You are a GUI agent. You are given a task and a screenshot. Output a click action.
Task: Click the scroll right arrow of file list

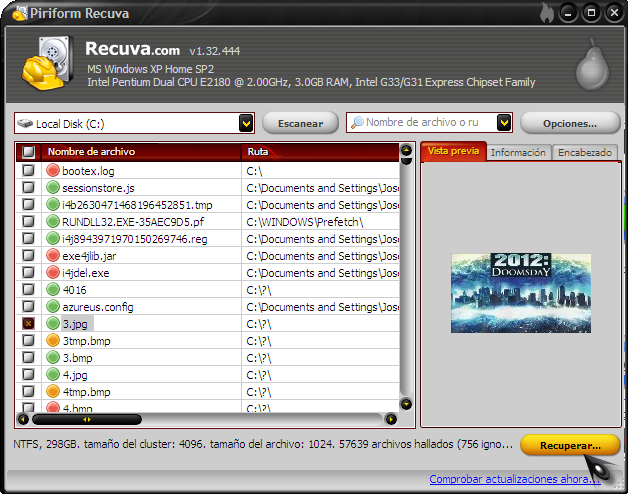(391, 419)
